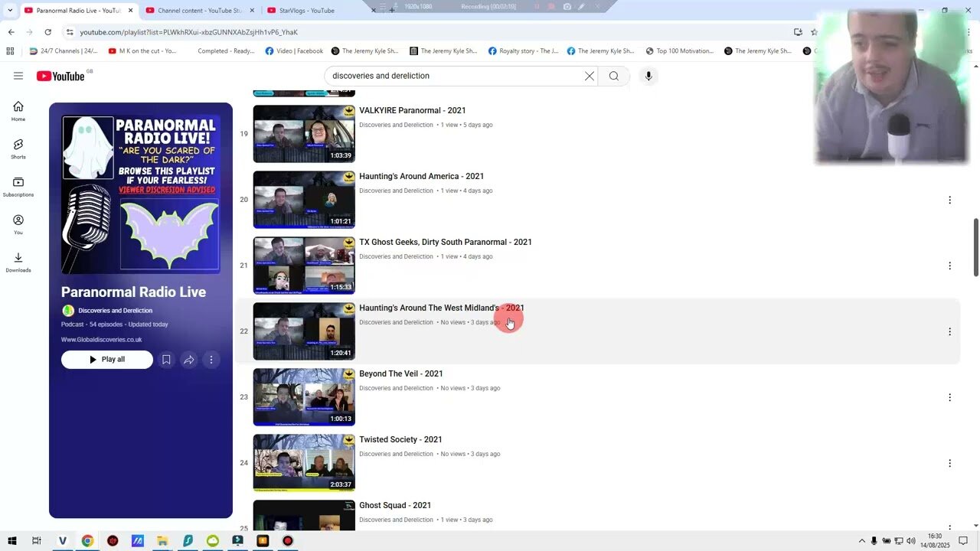Screen dimensions: 980x551
Task: Show hidden system tray icons
Action: coord(861,541)
